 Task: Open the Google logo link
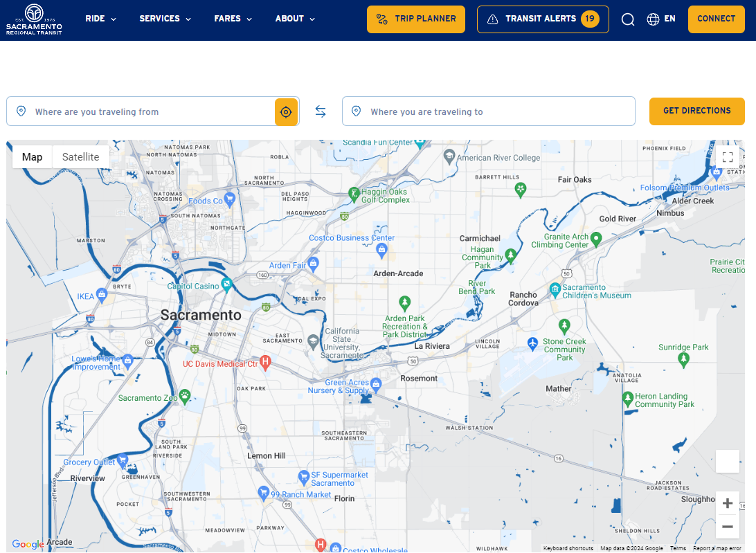click(x=28, y=544)
